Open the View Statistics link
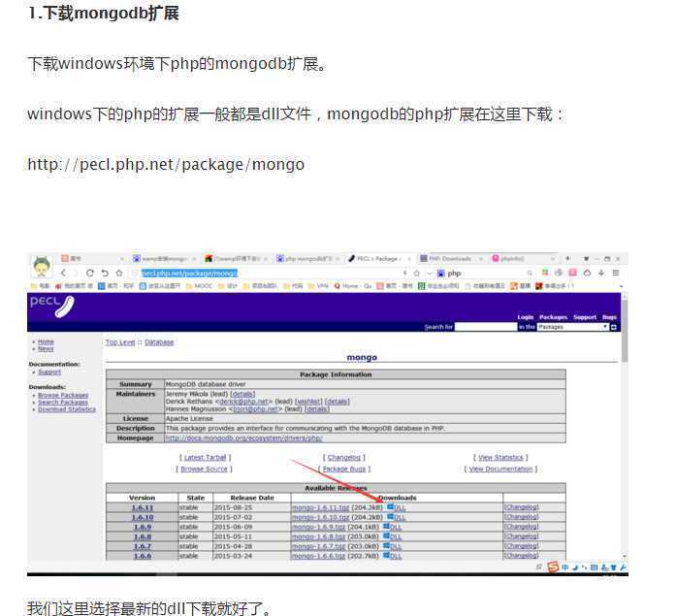This screenshot has height=616, width=677. point(500,458)
